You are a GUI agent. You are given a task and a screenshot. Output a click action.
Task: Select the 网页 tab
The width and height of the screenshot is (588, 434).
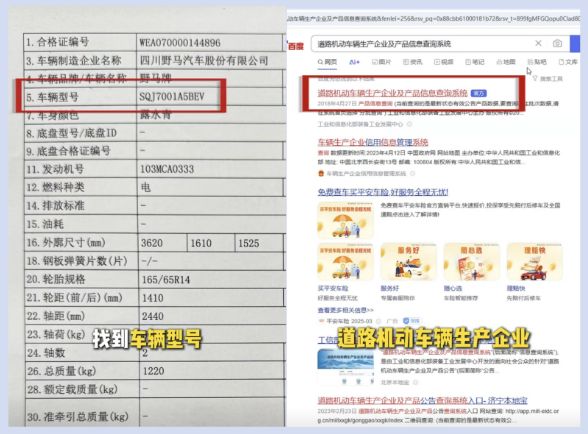click(328, 62)
